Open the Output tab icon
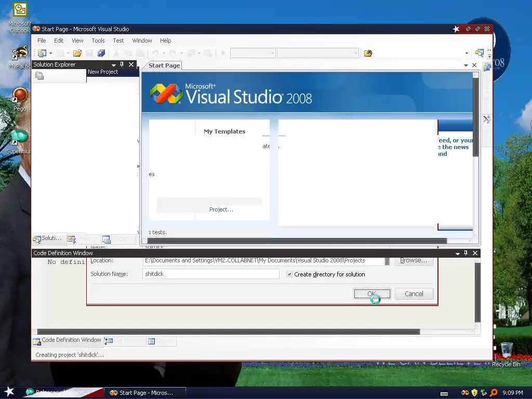The height and width of the screenshot is (399, 532). tap(151, 341)
